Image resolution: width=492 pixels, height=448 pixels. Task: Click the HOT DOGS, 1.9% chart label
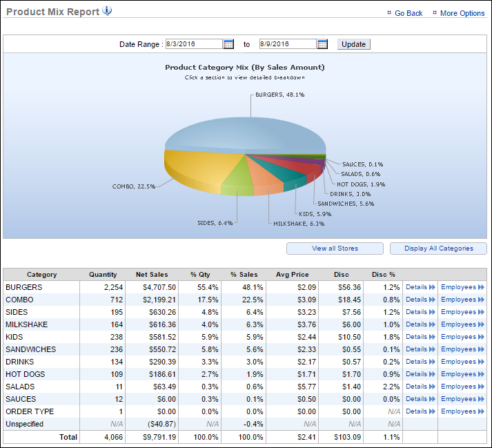click(361, 184)
